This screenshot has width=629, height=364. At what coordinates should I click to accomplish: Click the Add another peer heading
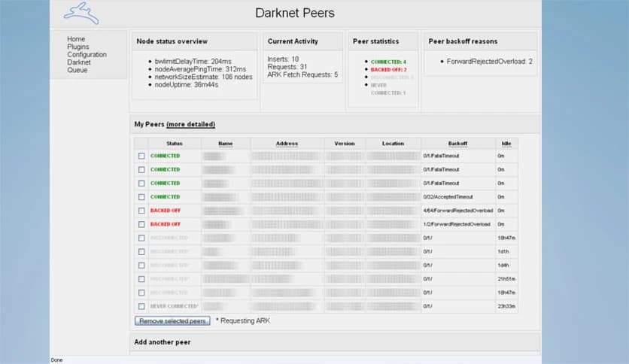pos(162,342)
